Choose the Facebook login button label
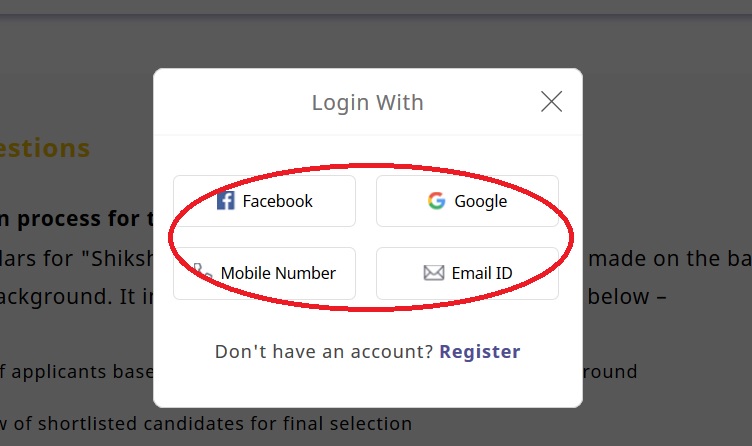The image size is (752, 446). [277, 201]
